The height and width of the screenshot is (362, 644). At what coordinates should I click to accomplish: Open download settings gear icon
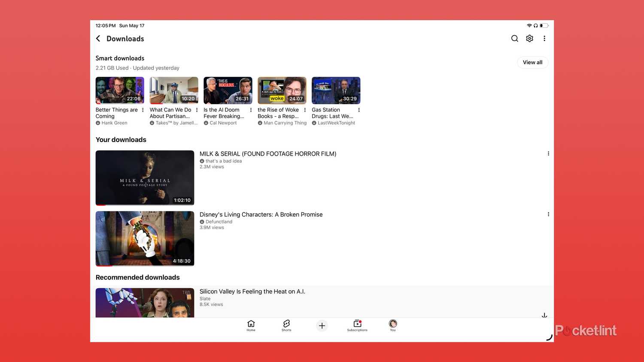click(529, 39)
